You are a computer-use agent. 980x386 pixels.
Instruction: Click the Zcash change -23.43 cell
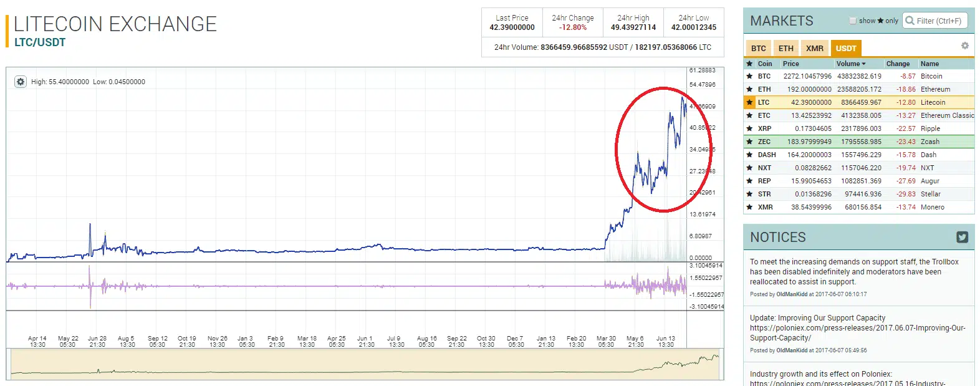click(x=906, y=142)
